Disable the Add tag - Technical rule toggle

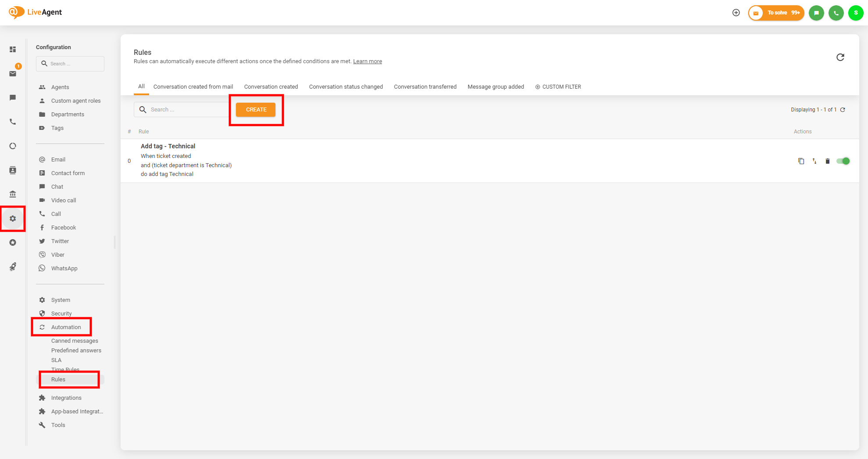843,161
